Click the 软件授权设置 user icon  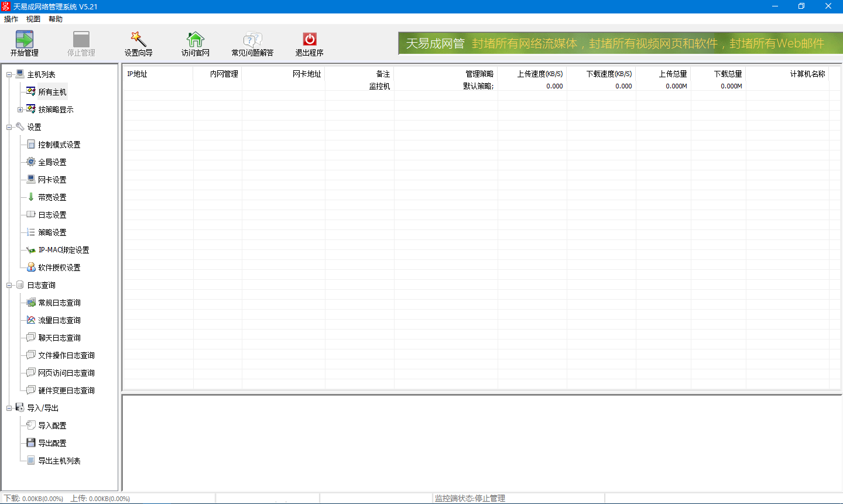coord(31,267)
